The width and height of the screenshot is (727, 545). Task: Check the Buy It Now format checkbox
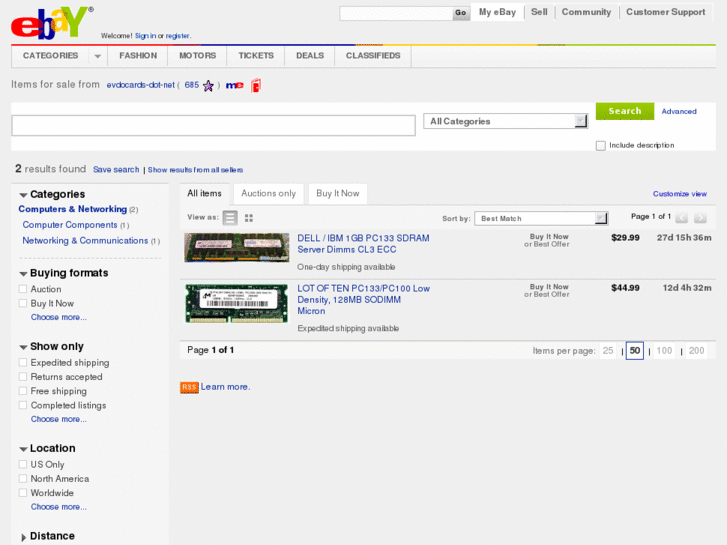(x=23, y=303)
